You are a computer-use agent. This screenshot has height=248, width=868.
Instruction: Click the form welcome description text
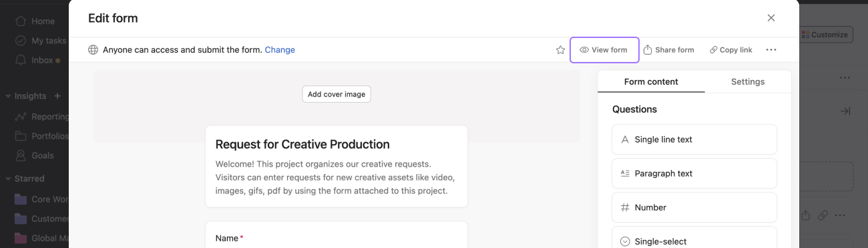click(x=335, y=177)
